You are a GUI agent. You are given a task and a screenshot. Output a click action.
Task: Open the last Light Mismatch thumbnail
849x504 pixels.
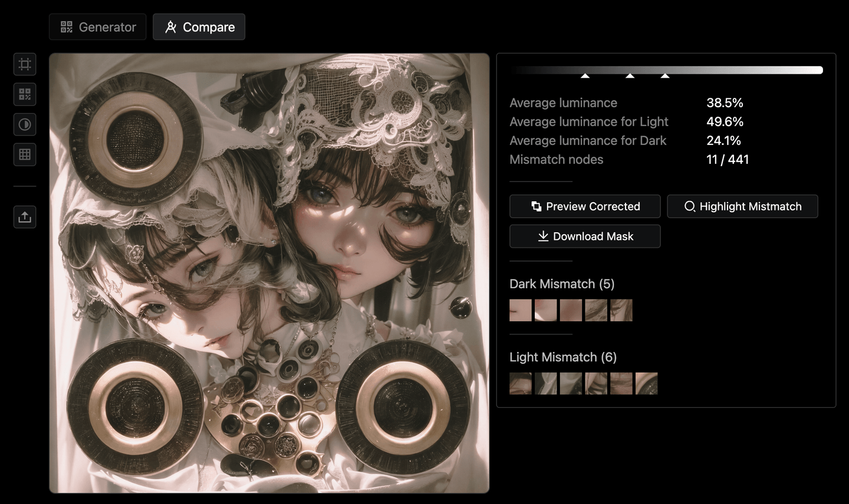(x=646, y=383)
